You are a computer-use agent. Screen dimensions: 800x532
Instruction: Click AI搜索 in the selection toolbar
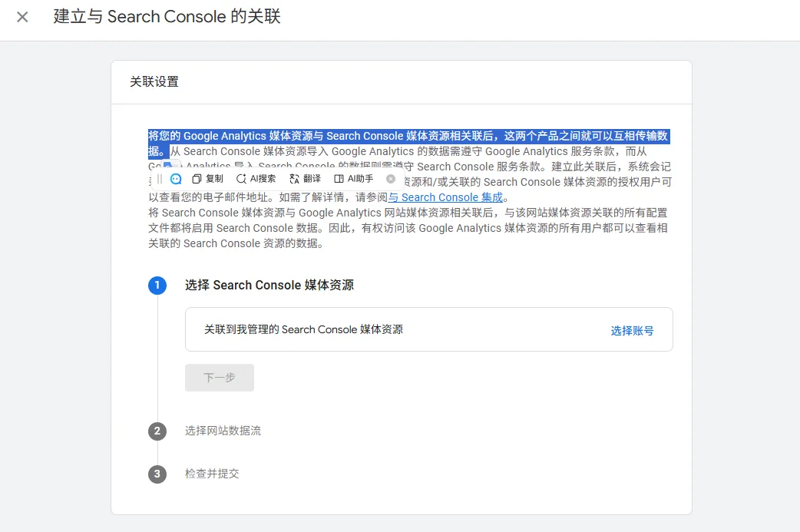256,179
